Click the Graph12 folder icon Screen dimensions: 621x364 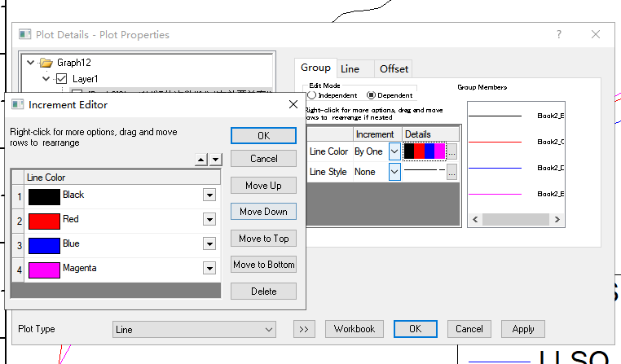(x=46, y=63)
